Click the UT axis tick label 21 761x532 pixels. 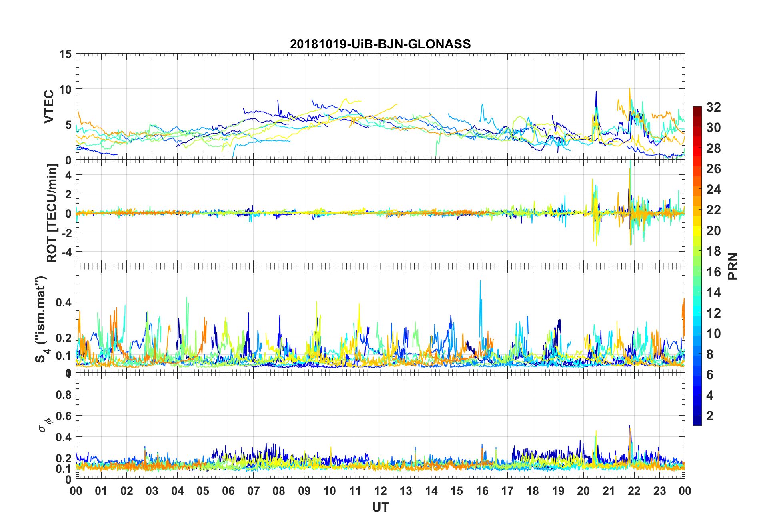pyautogui.click(x=609, y=491)
